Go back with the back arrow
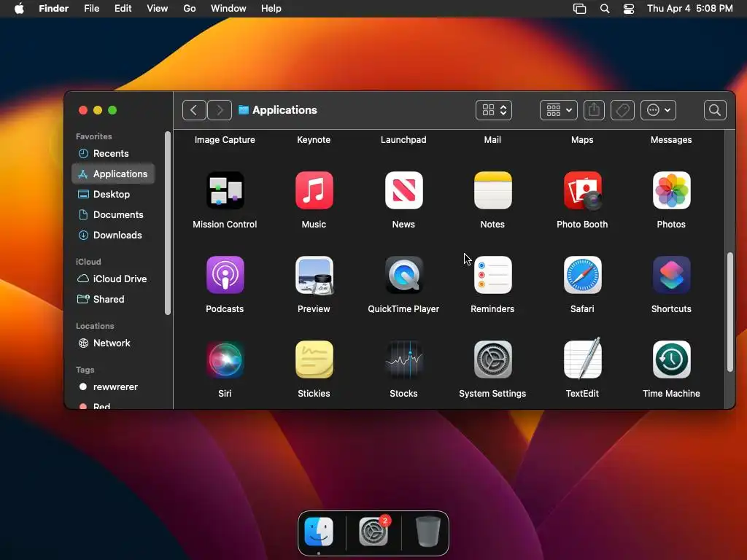The image size is (747, 560). (x=194, y=110)
